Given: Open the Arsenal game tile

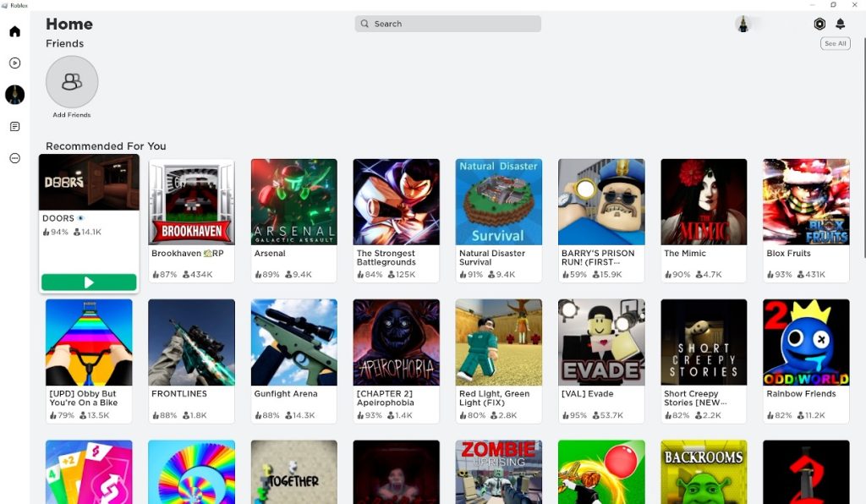Looking at the screenshot, I should click(x=293, y=200).
